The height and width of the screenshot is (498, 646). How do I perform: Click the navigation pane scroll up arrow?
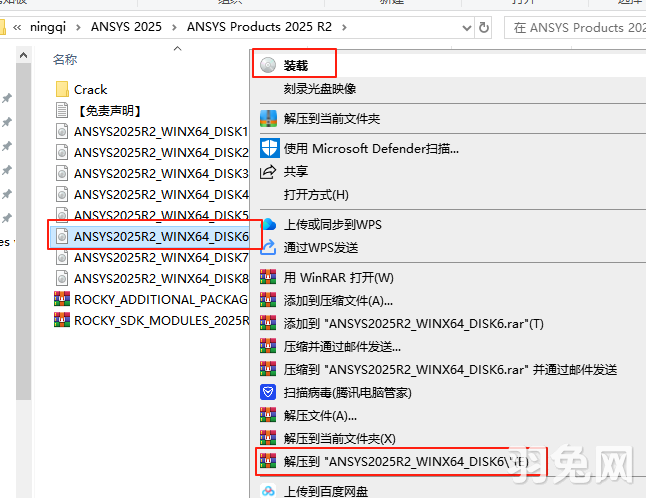(x=23, y=55)
